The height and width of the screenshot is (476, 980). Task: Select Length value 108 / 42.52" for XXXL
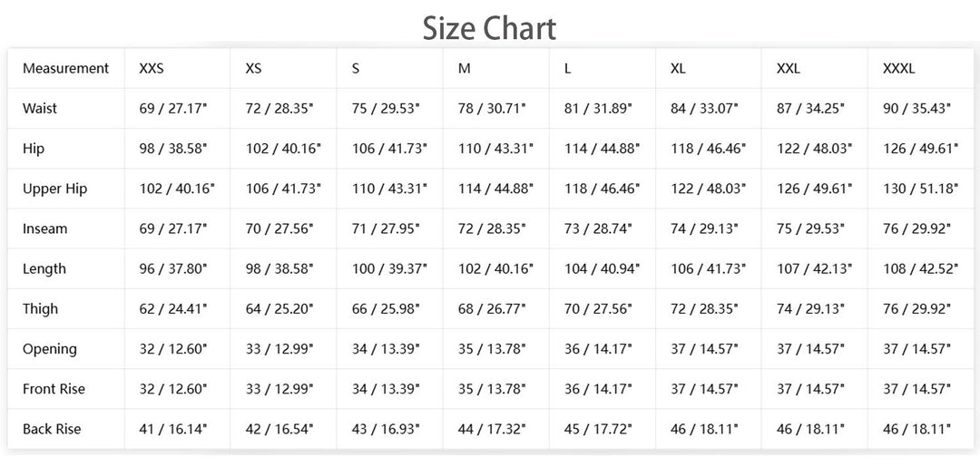point(920,268)
